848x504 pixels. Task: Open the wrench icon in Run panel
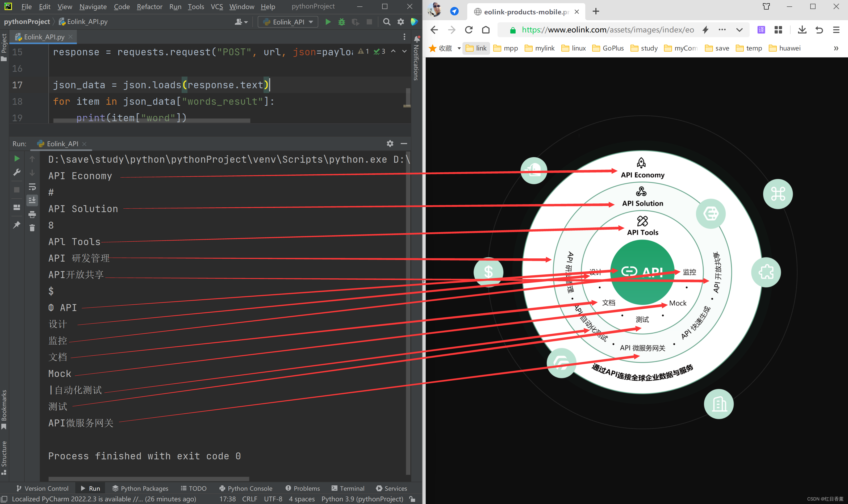[17, 173]
